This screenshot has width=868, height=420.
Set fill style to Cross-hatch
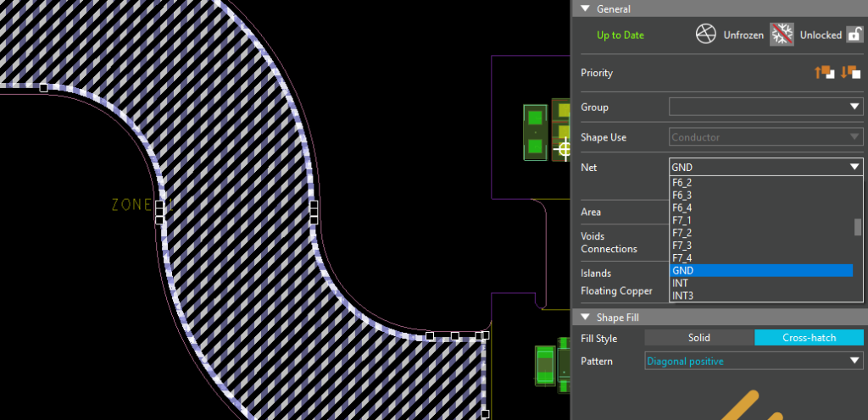coord(809,338)
